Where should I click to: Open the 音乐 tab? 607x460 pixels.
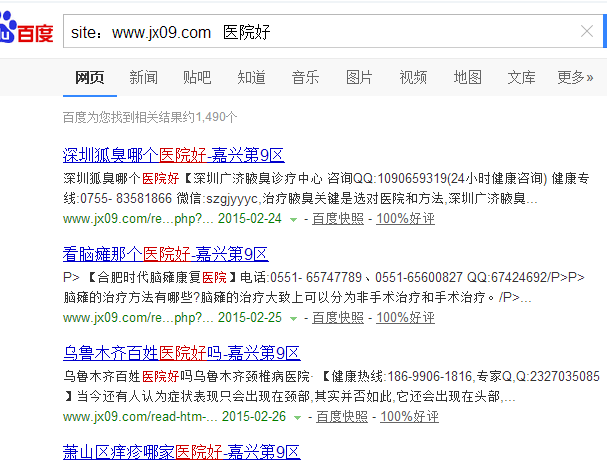305,77
